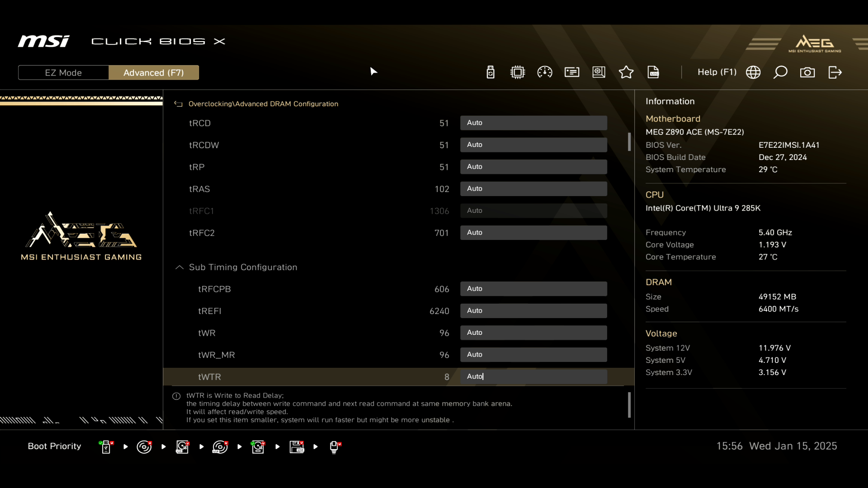868x488 pixels.
Task: Go back using the breadcrumb back arrow
Action: (x=179, y=104)
